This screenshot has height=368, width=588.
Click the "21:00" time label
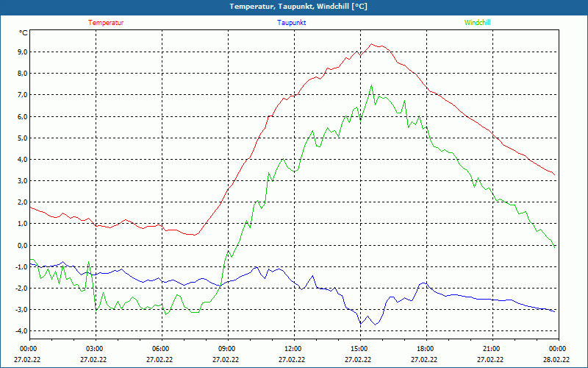tap(490, 349)
